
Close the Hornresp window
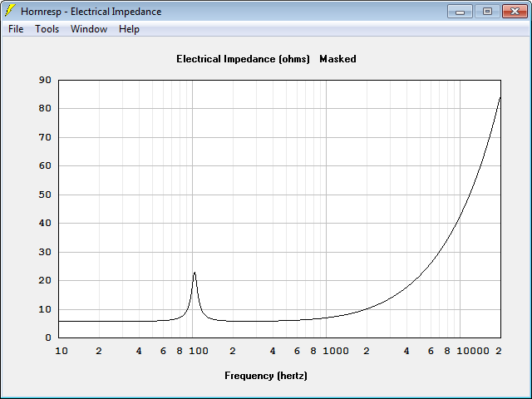pos(515,12)
